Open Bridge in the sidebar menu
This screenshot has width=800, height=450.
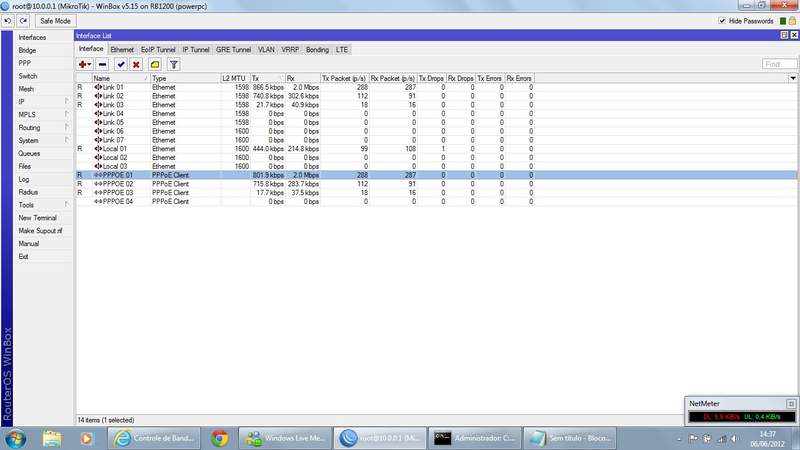[27, 50]
